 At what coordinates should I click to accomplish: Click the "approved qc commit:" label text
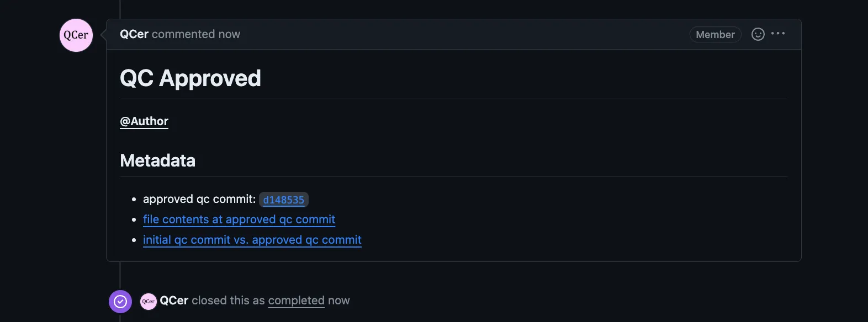coord(199,199)
